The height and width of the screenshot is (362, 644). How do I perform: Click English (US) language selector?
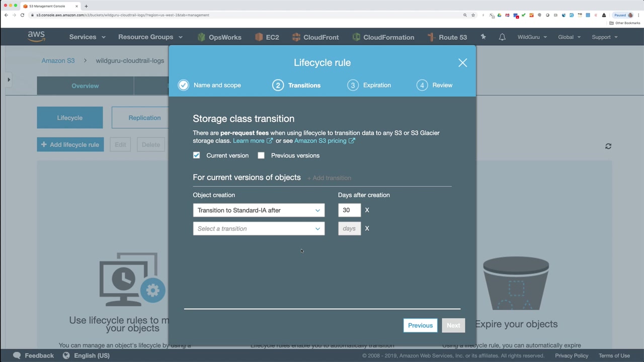click(92, 355)
